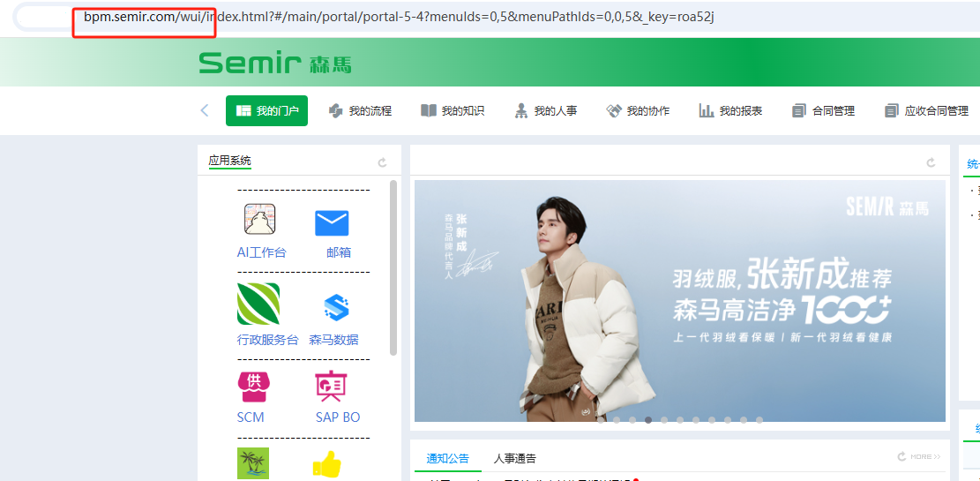Click the SAP BO text label
Image resolution: width=980 pixels, height=481 pixels.
point(338,417)
